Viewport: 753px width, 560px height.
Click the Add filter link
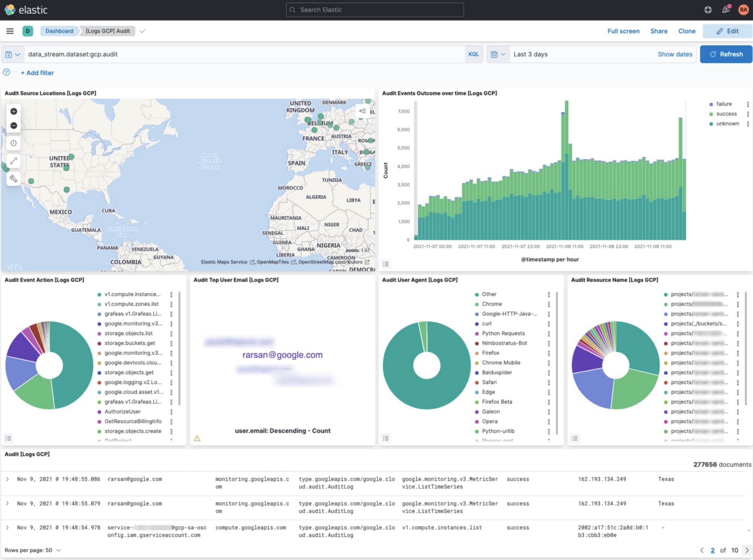click(x=37, y=73)
